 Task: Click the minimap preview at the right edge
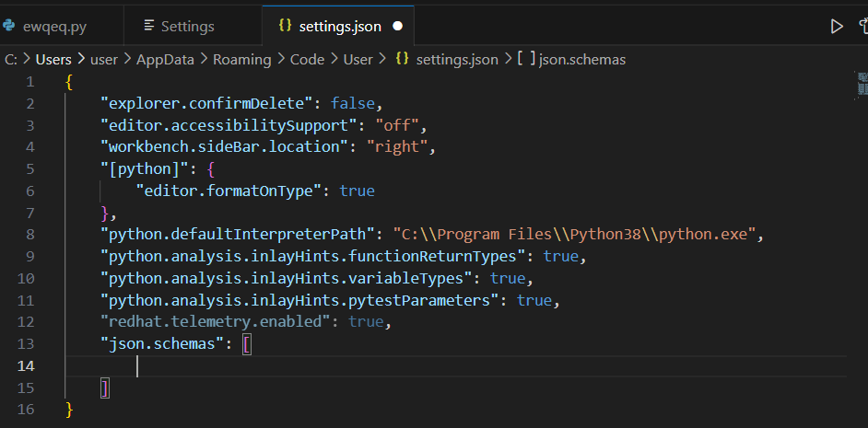pyautogui.click(x=862, y=84)
